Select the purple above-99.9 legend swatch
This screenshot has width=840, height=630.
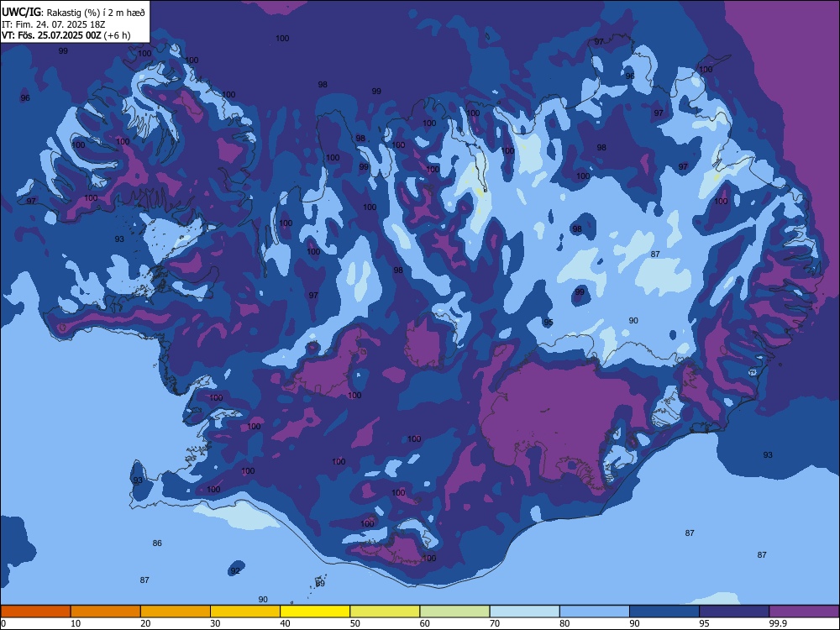tap(804, 612)
